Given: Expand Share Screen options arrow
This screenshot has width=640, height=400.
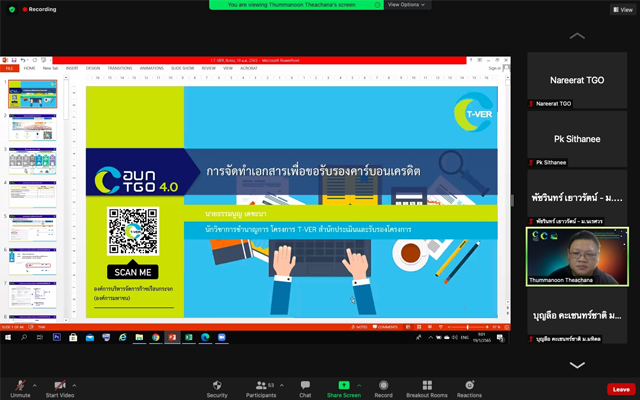Looking at the screenshot, I should 359,385.
